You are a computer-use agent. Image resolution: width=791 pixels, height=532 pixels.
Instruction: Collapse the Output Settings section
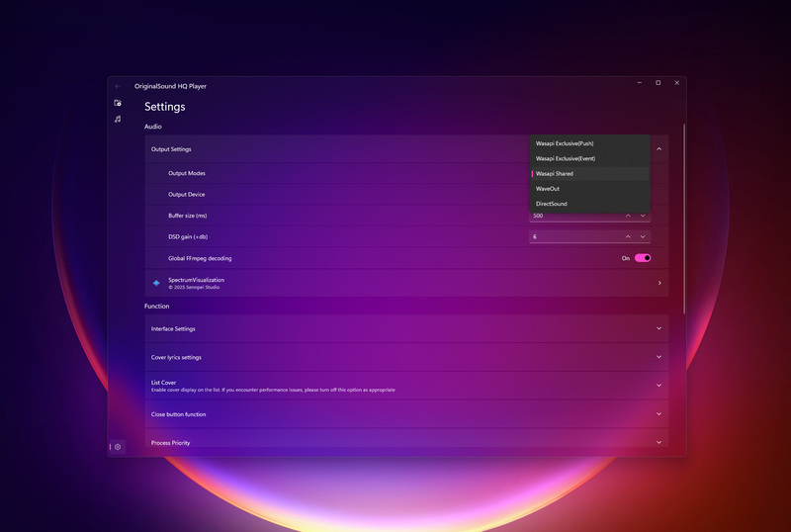coord(659,149)
